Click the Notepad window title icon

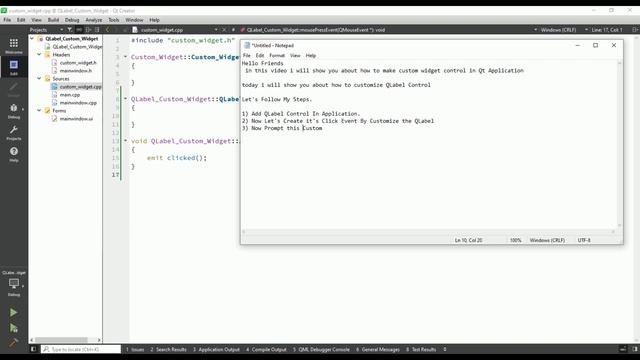247,45
